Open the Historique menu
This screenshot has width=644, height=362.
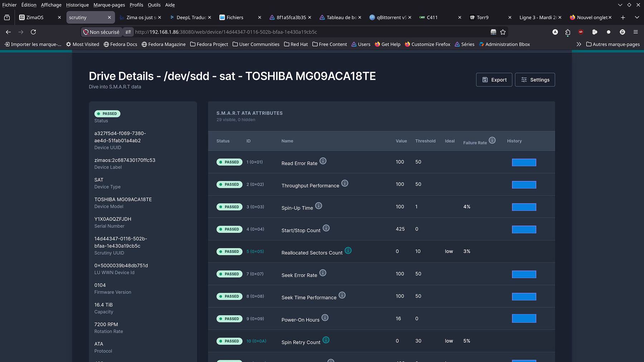[77, 5]
